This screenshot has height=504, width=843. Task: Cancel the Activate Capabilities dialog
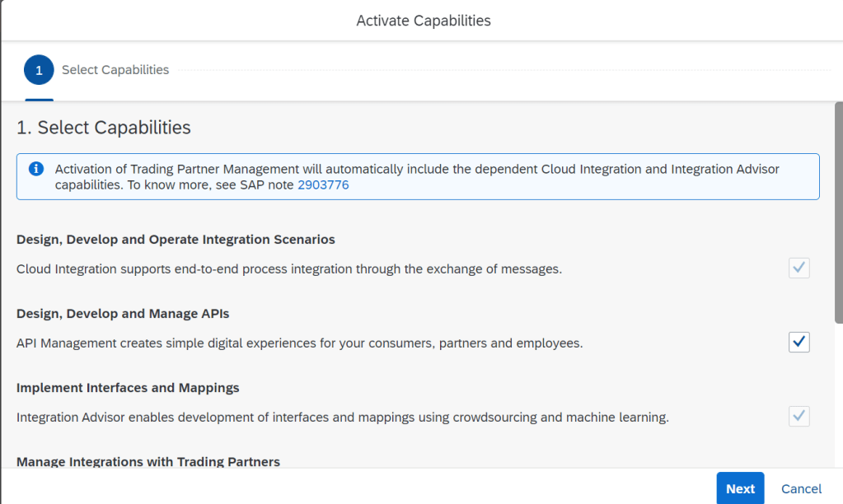point(801,488)
